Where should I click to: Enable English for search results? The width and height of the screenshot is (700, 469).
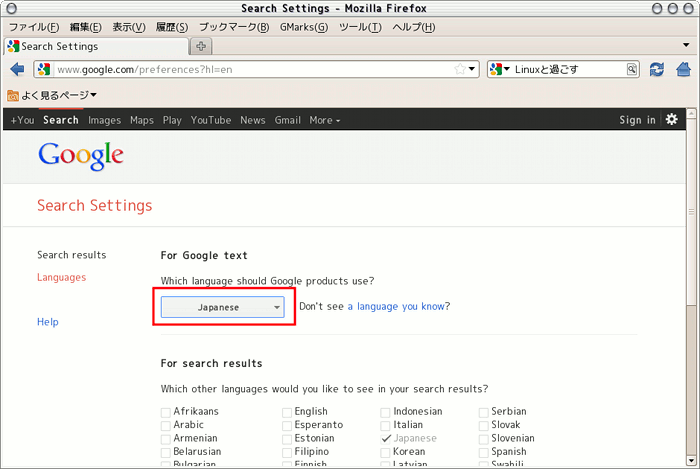pyautogui.click(x=287, y=412)
